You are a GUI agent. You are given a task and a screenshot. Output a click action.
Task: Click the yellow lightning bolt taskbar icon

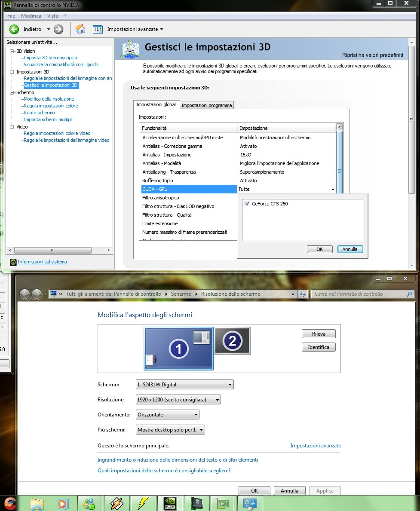tap(143, 504)
